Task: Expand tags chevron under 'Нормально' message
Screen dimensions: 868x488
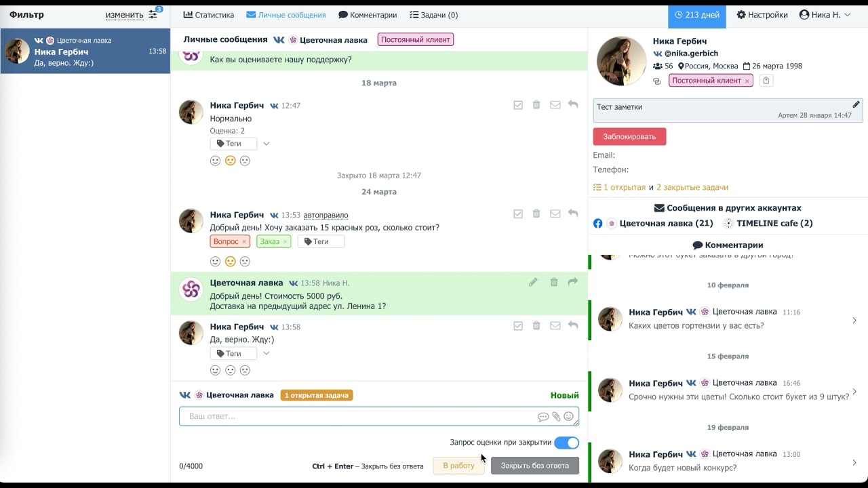Action: pyautogui.click(x=267, y=144)
